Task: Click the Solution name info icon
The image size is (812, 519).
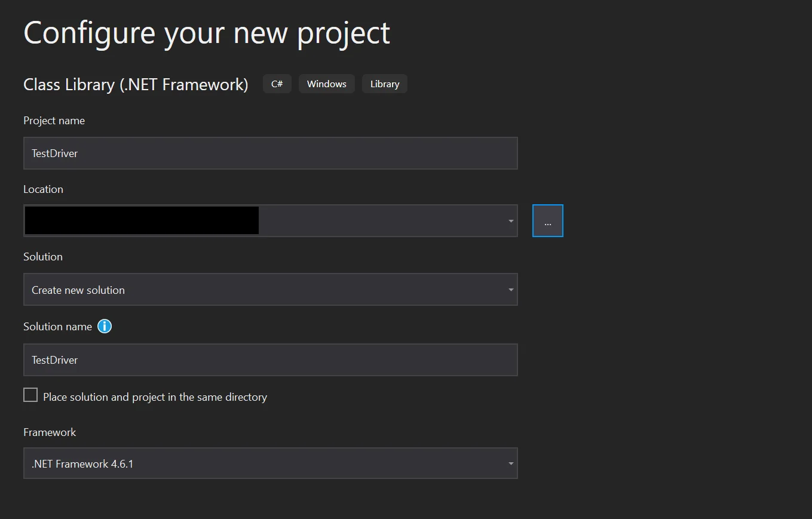Action: tap(105, 326)
